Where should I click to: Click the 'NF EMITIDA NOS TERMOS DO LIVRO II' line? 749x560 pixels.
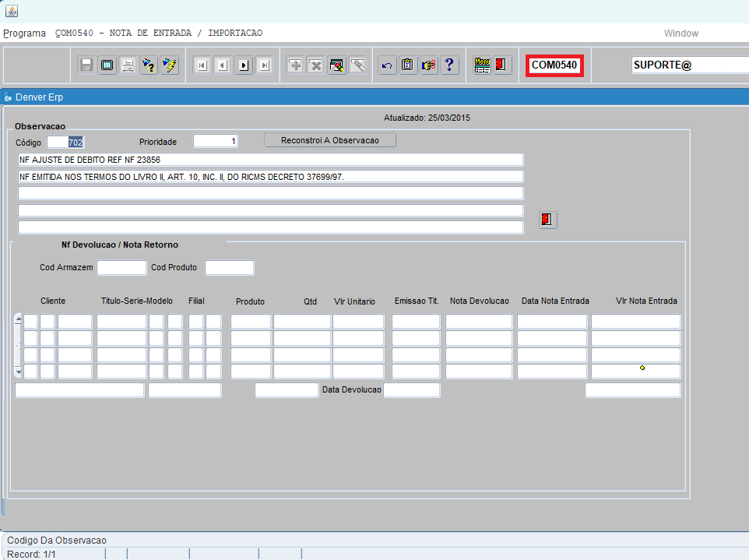click(x=270, y=177)
